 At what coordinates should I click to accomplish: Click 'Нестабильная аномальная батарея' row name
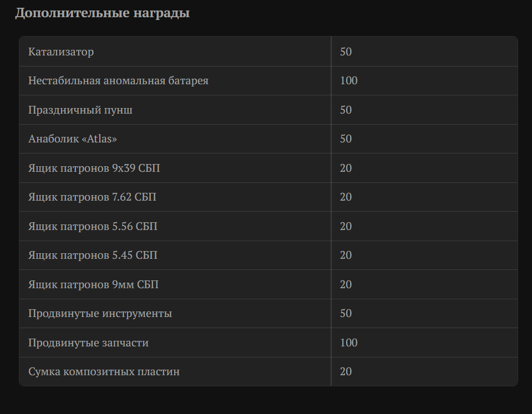(118, 81)
